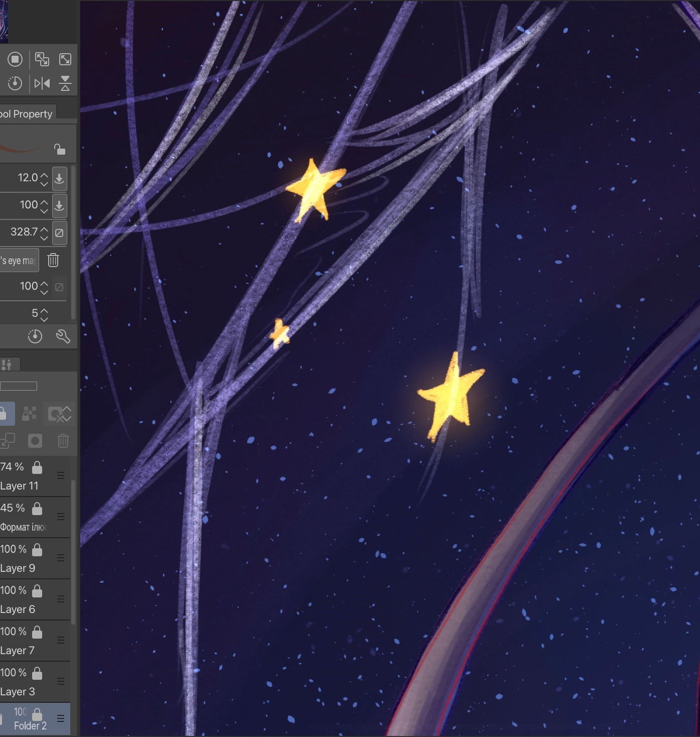Screen dimensions: 700x737
Task: Select Layer 11 in the layer list
Action: [x=35, y=476]
